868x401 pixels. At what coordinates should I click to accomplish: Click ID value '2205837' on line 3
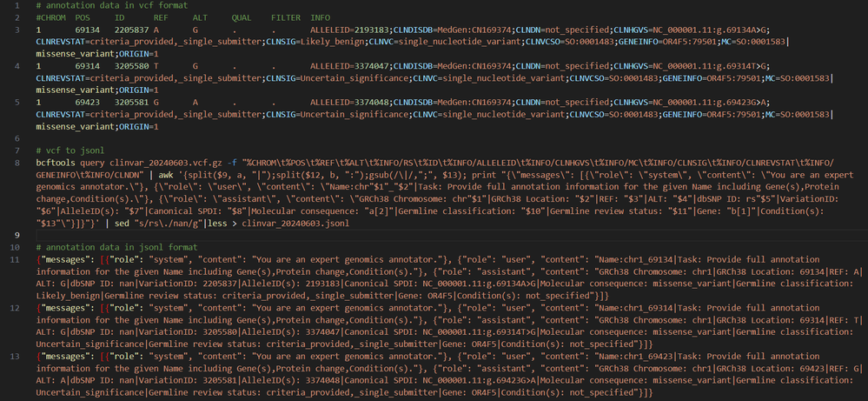tap(131, 30)
